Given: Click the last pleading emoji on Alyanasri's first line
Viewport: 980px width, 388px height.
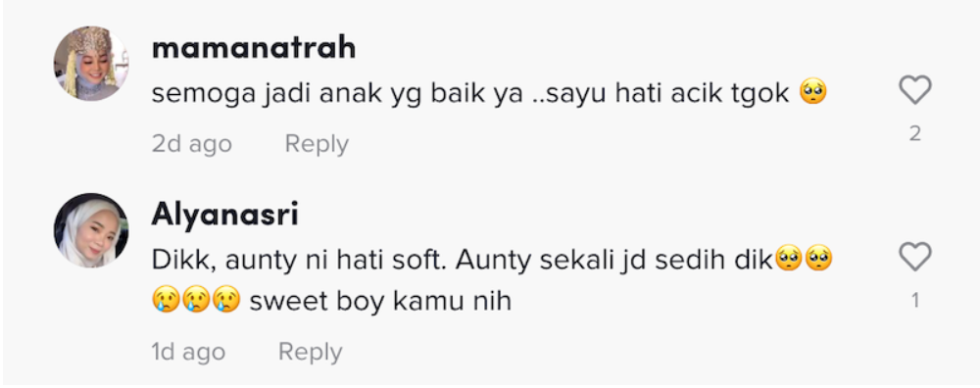Looking at the screenshot, I should click(818, 259).
